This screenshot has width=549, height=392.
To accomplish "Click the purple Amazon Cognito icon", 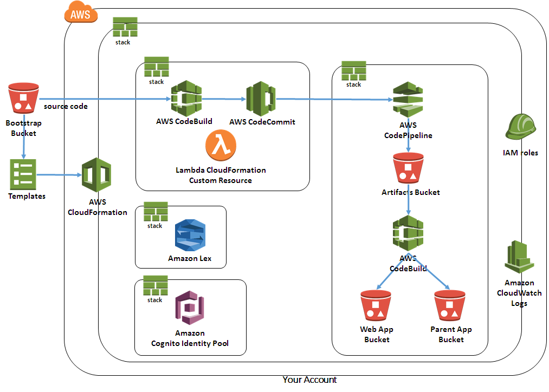I will (190, 308).
